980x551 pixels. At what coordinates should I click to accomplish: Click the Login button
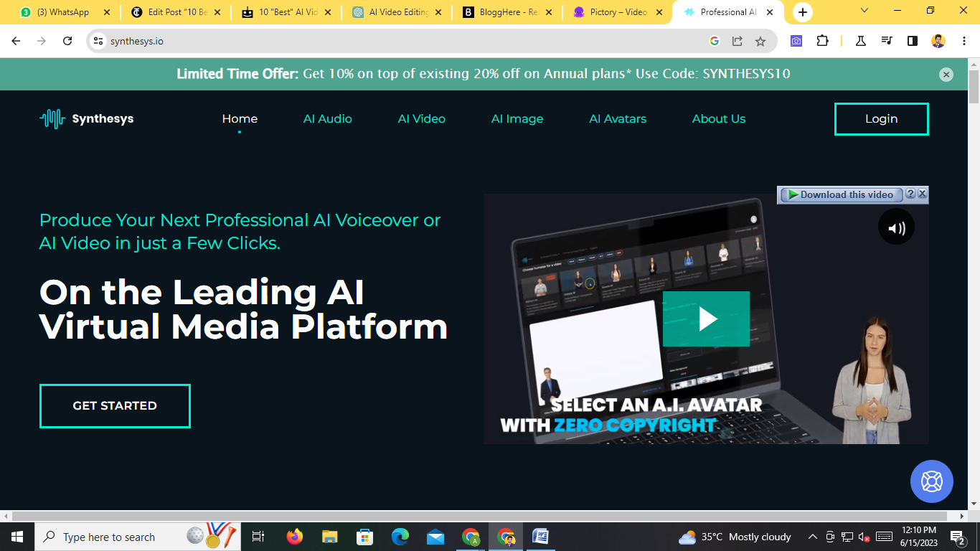tap(882, 119)
